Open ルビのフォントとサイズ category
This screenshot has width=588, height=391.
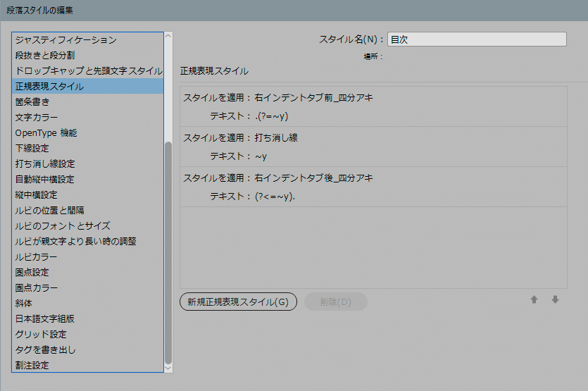87,226
